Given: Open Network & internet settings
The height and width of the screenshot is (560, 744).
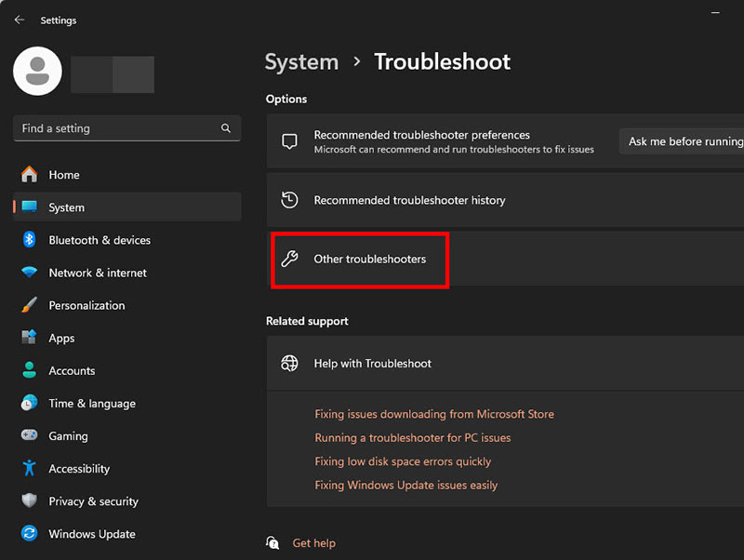Looking at the screenshot, I should (x=127, y=273).
